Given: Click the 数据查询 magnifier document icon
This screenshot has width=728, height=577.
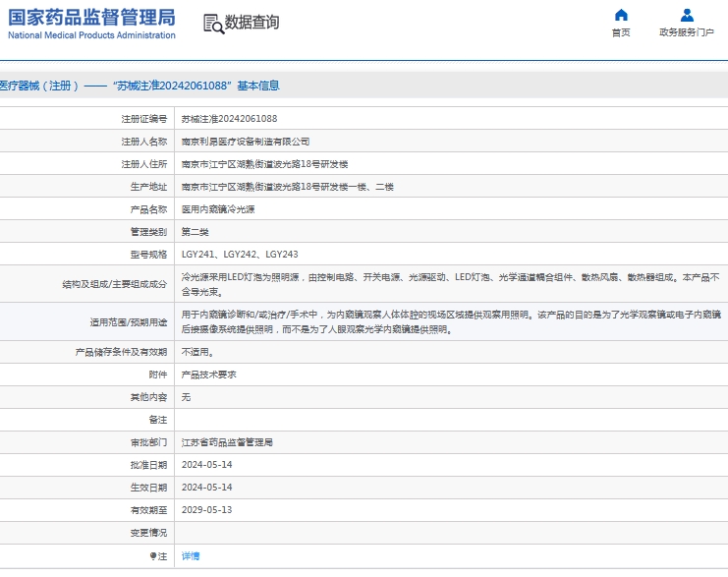Looking at the screenshot, I should pyautogui.click(x=213, y=24).
